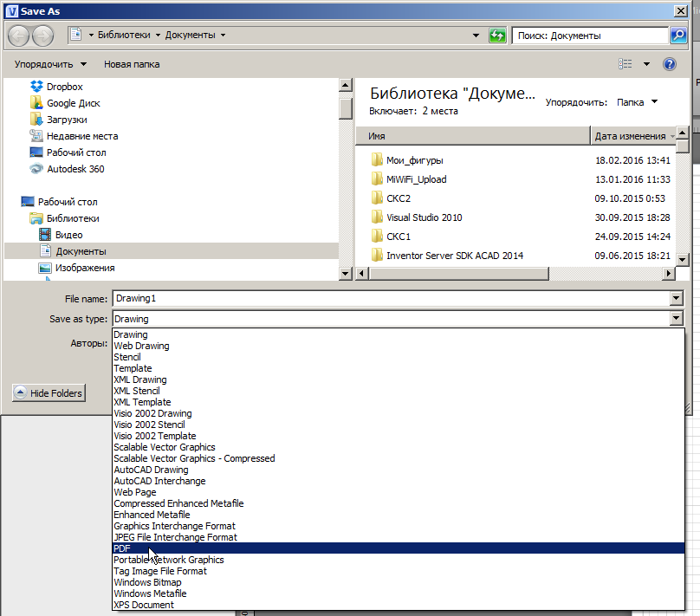Image resolution: width=700 pixels, height=616 pixels.
Task: Click the Поиск: Документы search field
Action: click(x=590, y=36)
